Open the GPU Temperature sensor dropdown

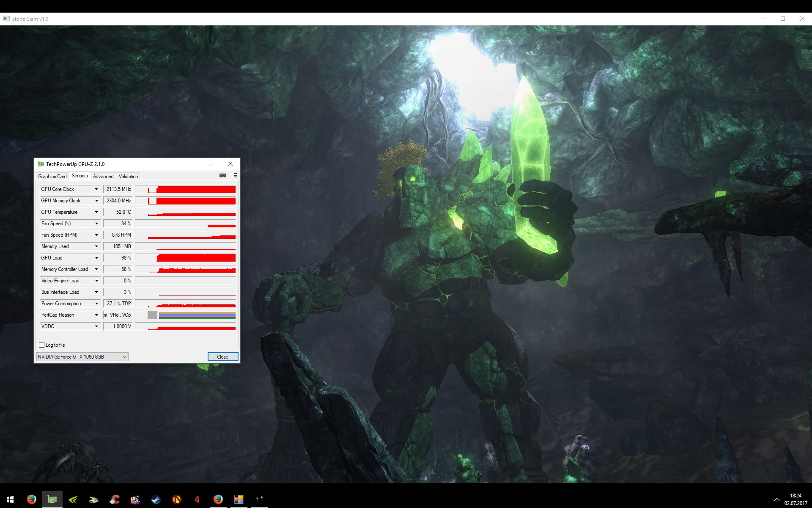pos(96,212)
